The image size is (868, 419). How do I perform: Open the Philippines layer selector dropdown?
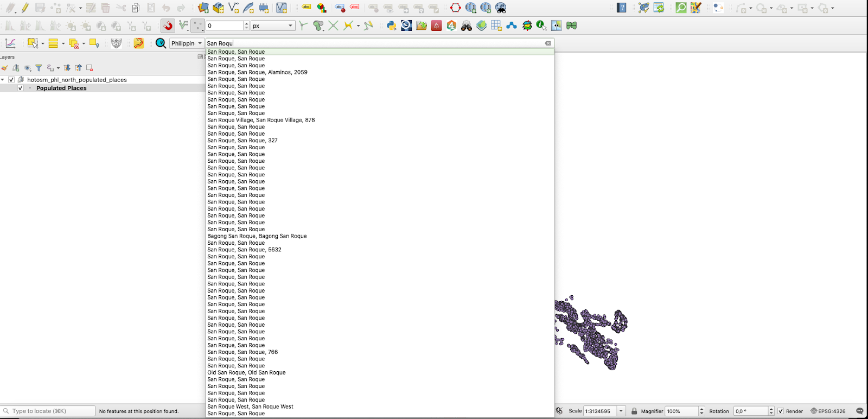tap(187, 43)
